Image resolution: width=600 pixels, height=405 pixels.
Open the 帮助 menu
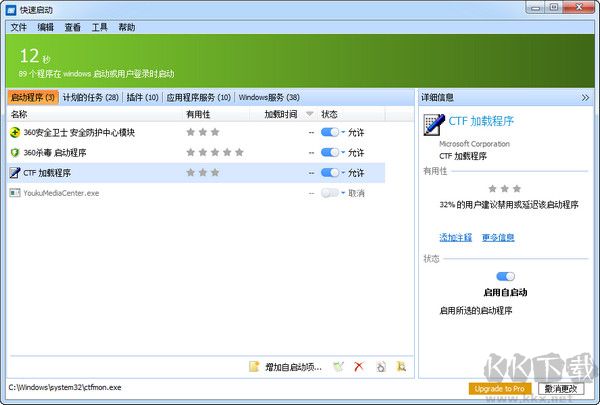click(x=127, y=27)
